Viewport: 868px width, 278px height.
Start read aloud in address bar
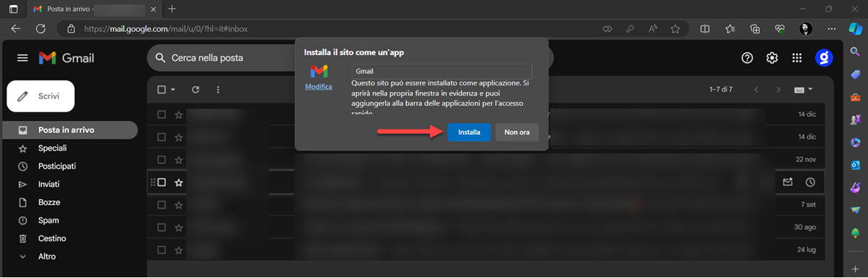(x=653, y=29)
